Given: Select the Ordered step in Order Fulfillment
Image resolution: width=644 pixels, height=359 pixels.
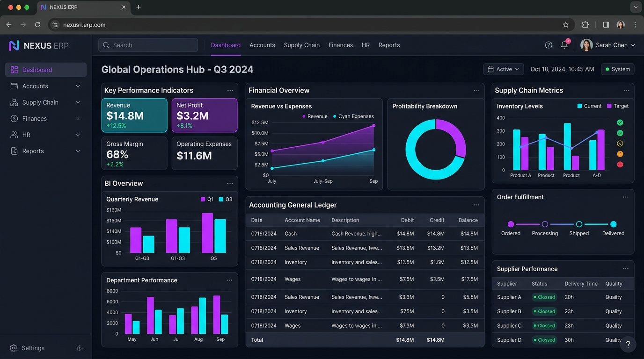Looking at the screenshot, I should click(511, 224).
